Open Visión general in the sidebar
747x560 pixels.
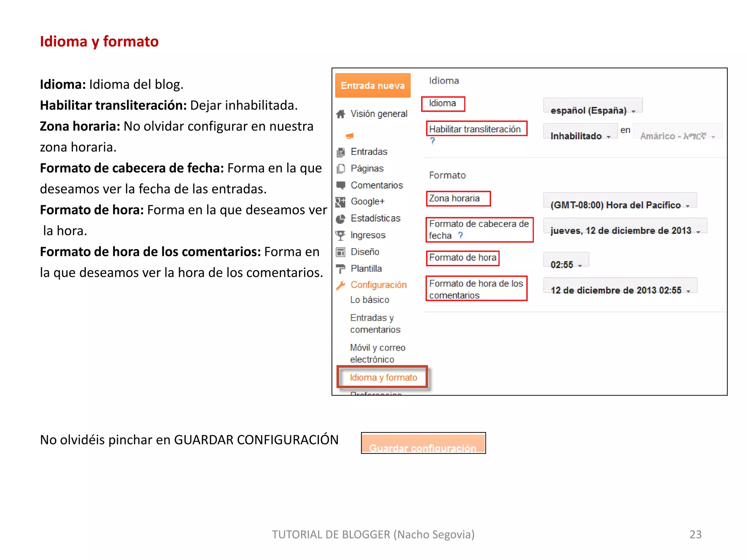pyautogui.click(x=379, y=114)
